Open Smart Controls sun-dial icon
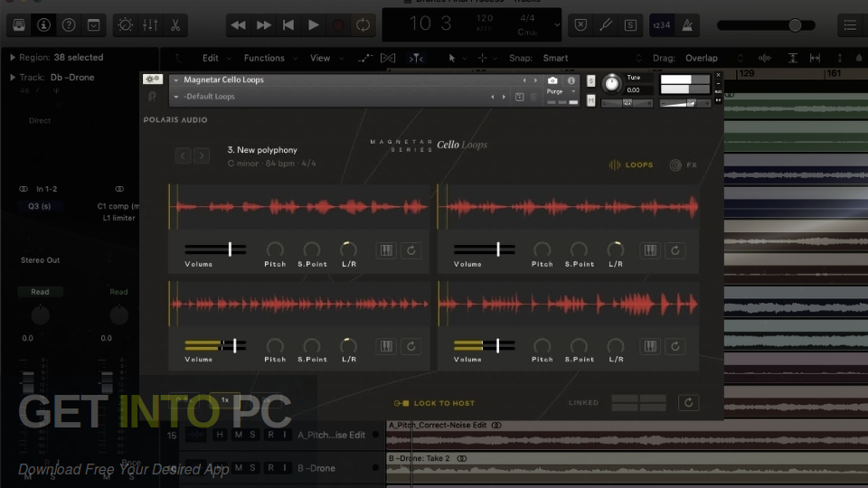 (125, 25)
